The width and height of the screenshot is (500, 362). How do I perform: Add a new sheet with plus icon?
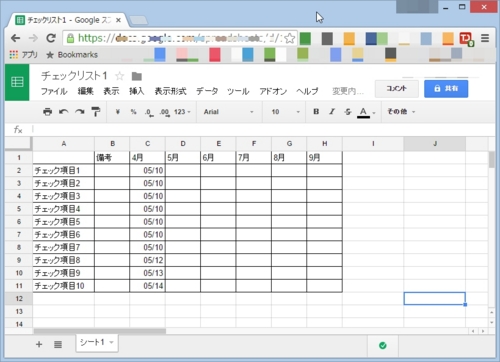pos(39,344)
